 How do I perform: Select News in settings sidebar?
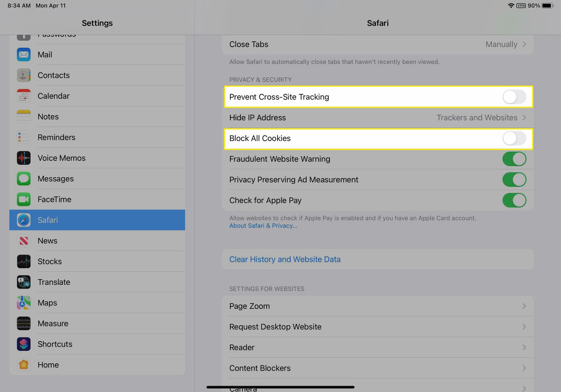coord(97,241)
